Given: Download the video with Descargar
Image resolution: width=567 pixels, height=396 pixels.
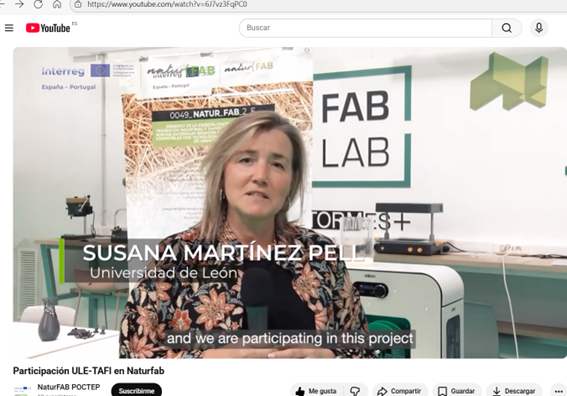Looking at the screenshot, I should [514, 391].
